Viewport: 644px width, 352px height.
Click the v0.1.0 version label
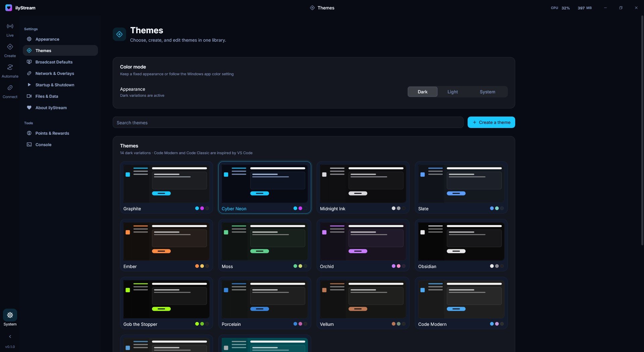[x=10, y=347]
